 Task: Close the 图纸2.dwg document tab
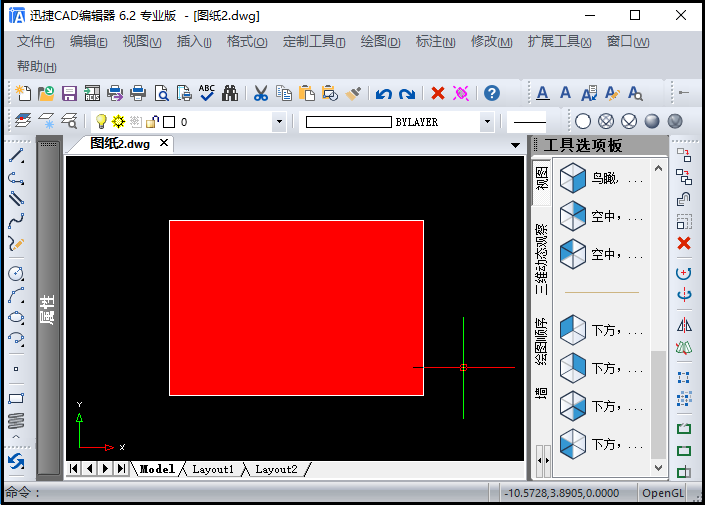pyautogui.click(x=164, y=143)
